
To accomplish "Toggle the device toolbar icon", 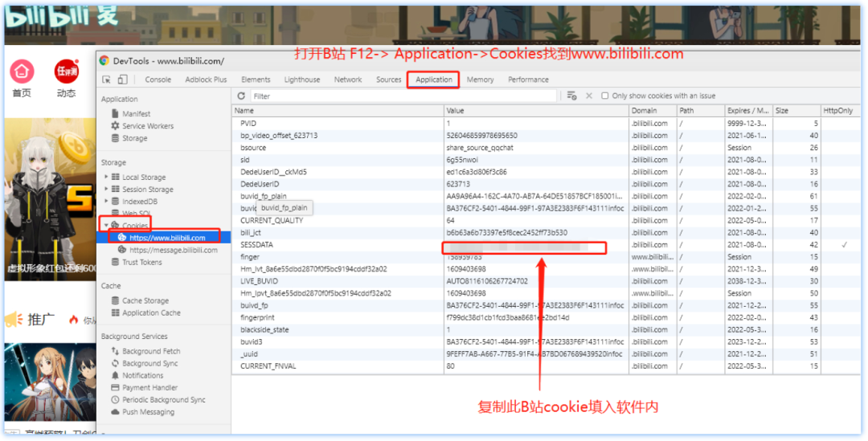I will (122, 80).
